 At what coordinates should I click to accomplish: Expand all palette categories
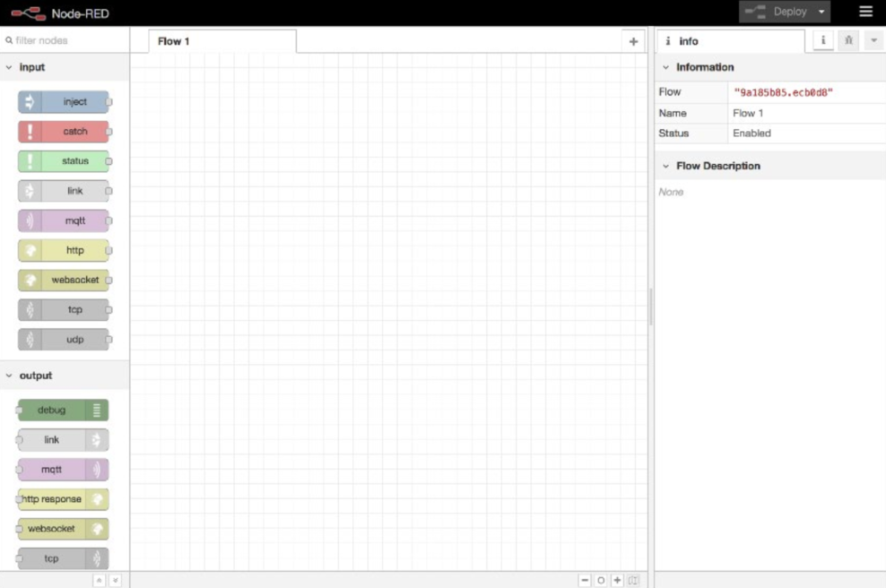coord(116,580)
